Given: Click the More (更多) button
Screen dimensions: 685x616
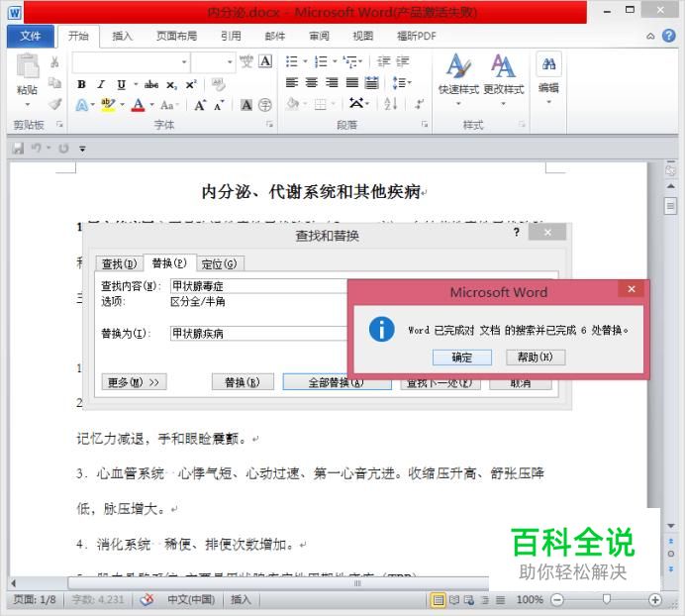Looking at the screenshot, I should pos(134,382).
